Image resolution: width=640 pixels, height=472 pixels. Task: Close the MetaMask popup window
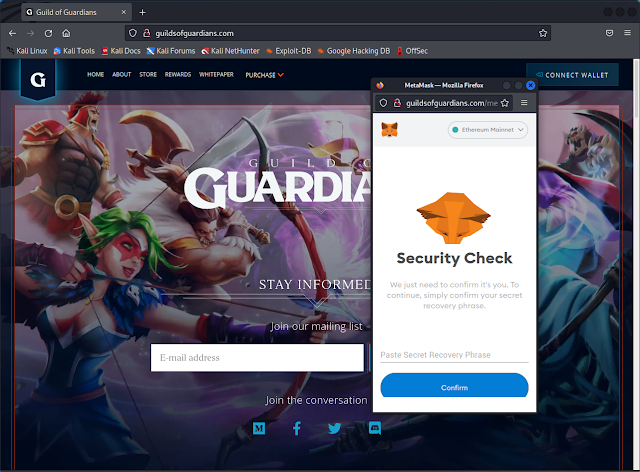click(530, 85)
